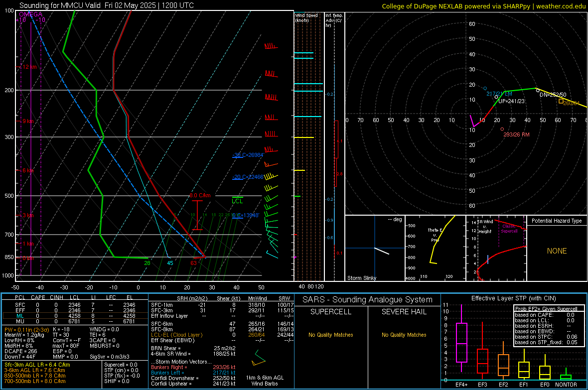Click the 260/64 square marker on hodograph
588x390 pixels.
point(561,101)
